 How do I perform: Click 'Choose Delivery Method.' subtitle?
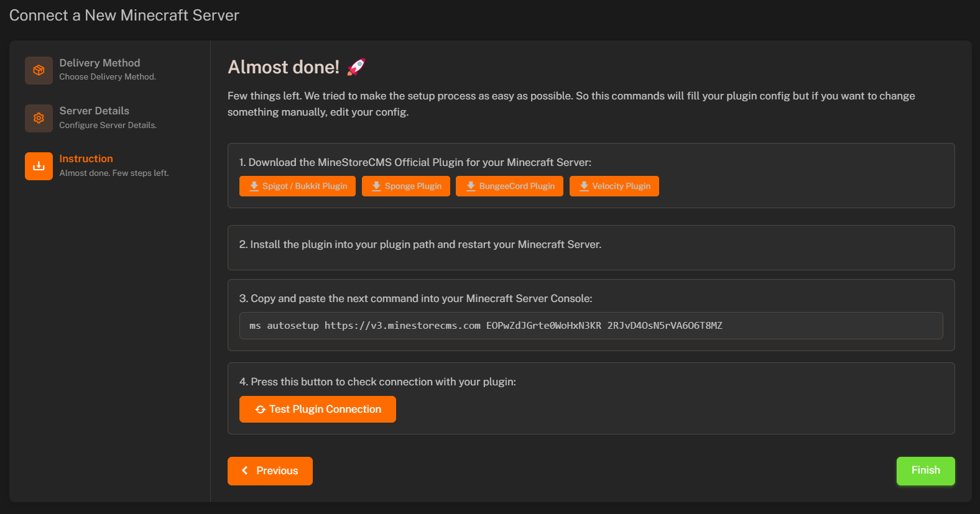[x=108, y=77]
